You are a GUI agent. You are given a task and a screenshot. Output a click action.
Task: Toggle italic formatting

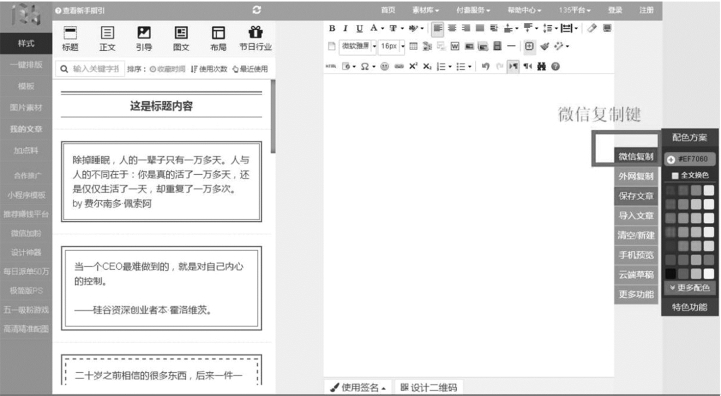(345, 28)
